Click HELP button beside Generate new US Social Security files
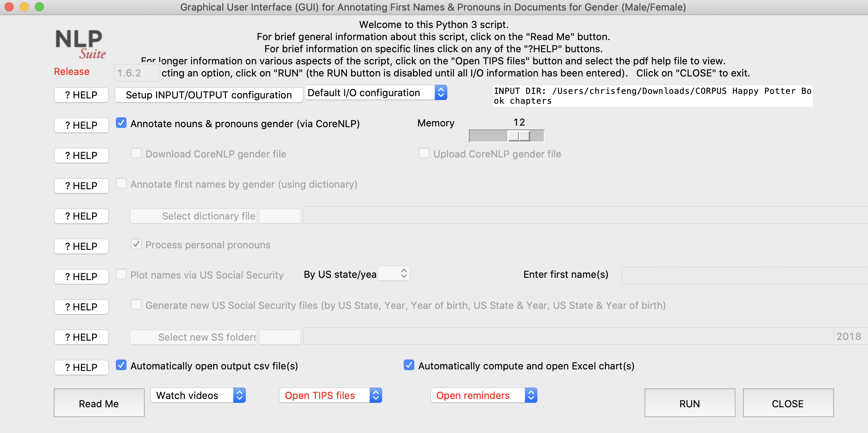Screen dimensions: 868x433 click(x=81, y=307)
